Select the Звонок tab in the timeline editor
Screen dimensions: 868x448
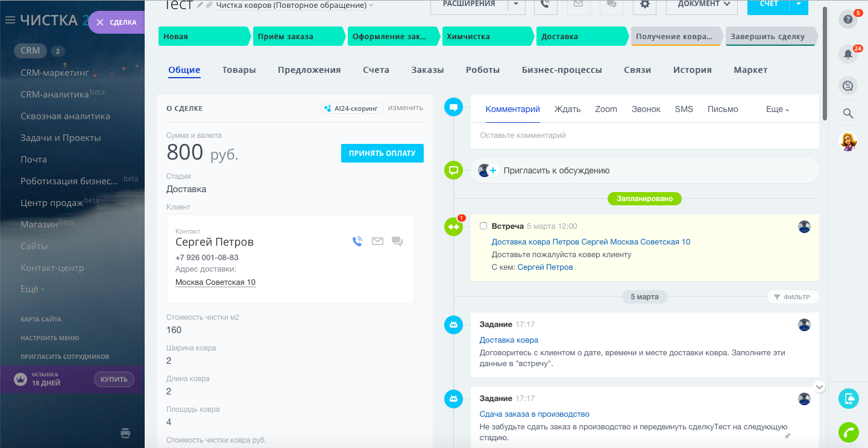click(646, 109)
